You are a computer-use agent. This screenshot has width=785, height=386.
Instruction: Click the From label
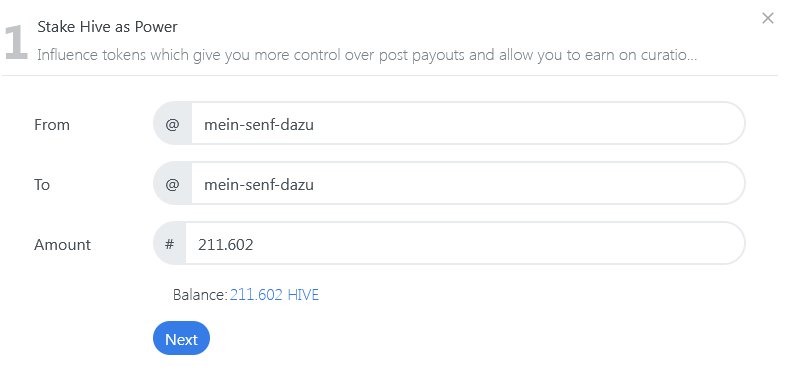pos(52,124)
